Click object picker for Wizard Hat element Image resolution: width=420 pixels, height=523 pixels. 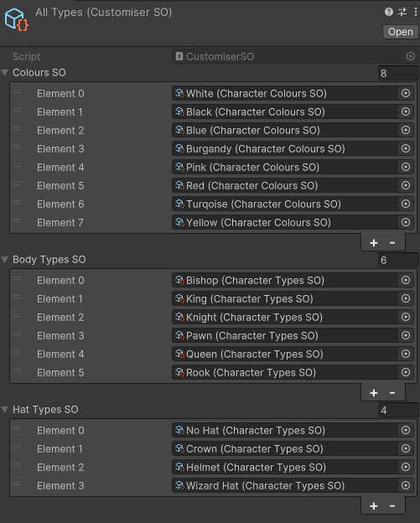406,485
